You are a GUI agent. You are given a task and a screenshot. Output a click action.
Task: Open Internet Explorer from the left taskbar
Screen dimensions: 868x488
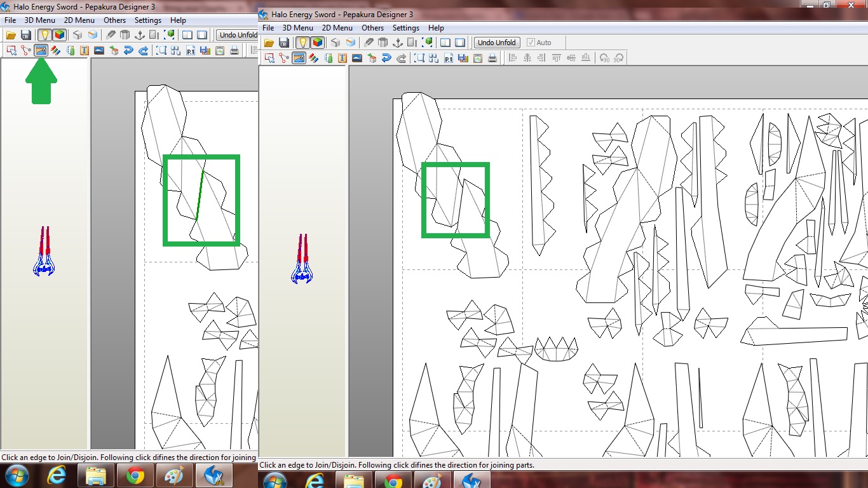57,475
